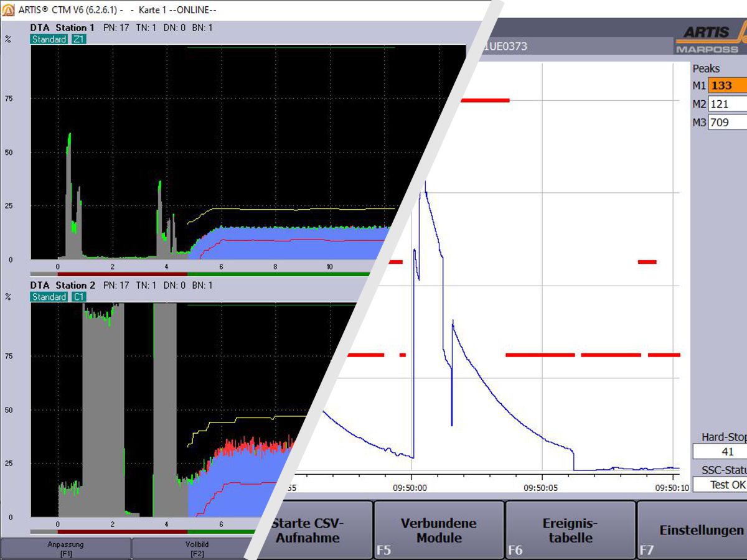Screen dimensions: 747x560
Task: Select the Standard tag of Station 1
Action: click(x=49, y=39)
